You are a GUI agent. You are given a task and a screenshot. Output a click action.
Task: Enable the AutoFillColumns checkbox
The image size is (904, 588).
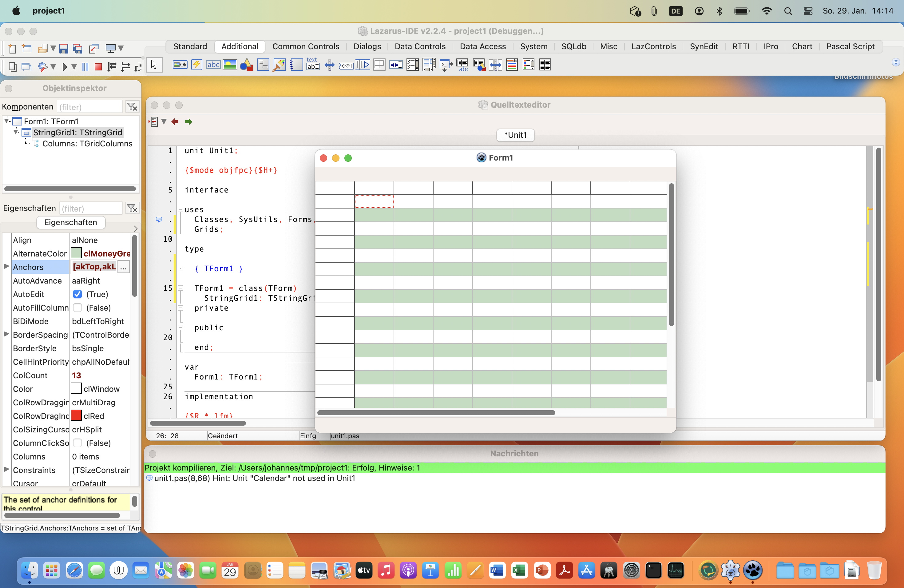point(77,308)
